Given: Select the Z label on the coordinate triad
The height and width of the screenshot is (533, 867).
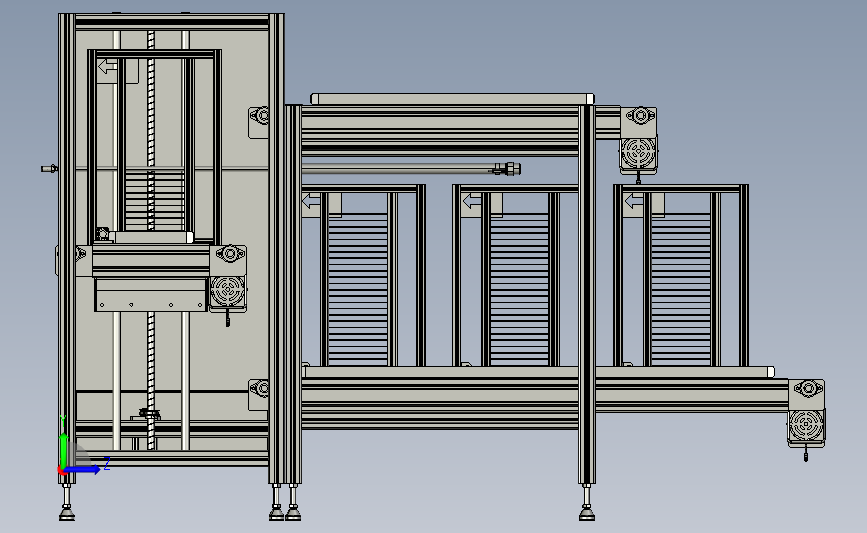Looking at the screenshot, I should tap(107, 463).
